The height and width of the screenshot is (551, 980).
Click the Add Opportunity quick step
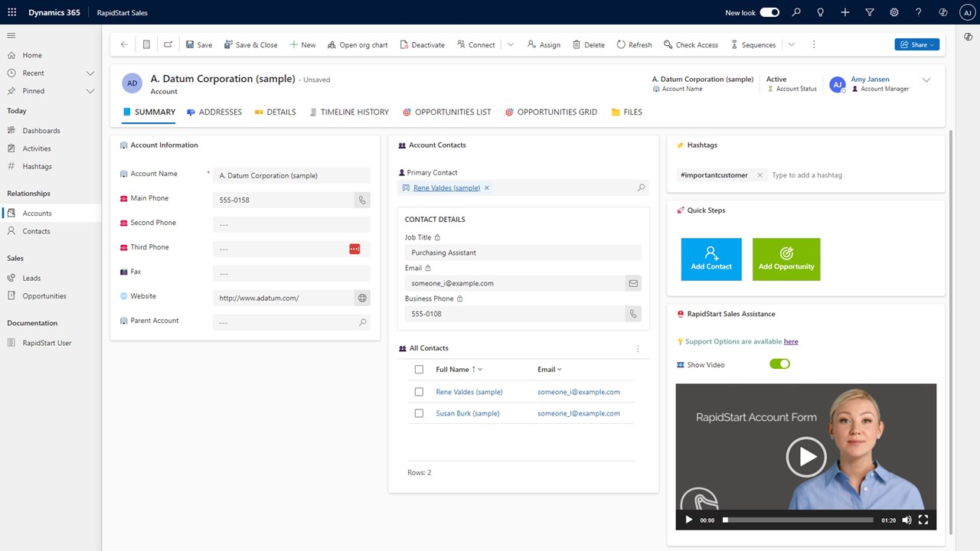786,259
